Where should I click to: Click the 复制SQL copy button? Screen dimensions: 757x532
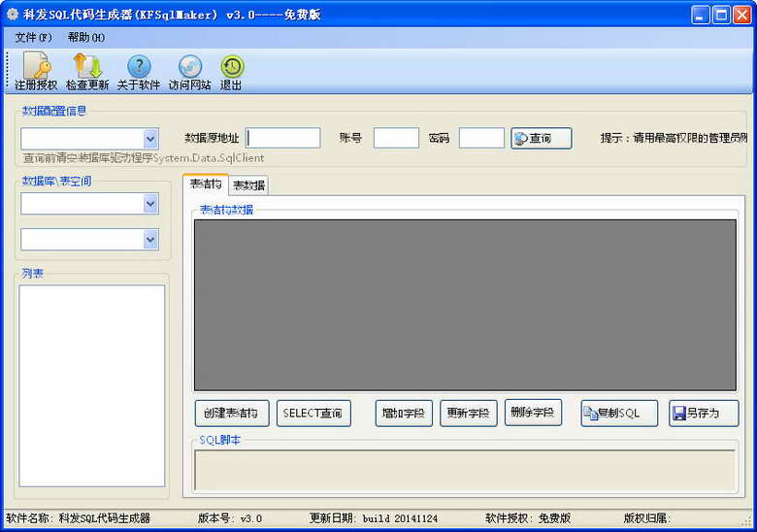coord(619,414)
